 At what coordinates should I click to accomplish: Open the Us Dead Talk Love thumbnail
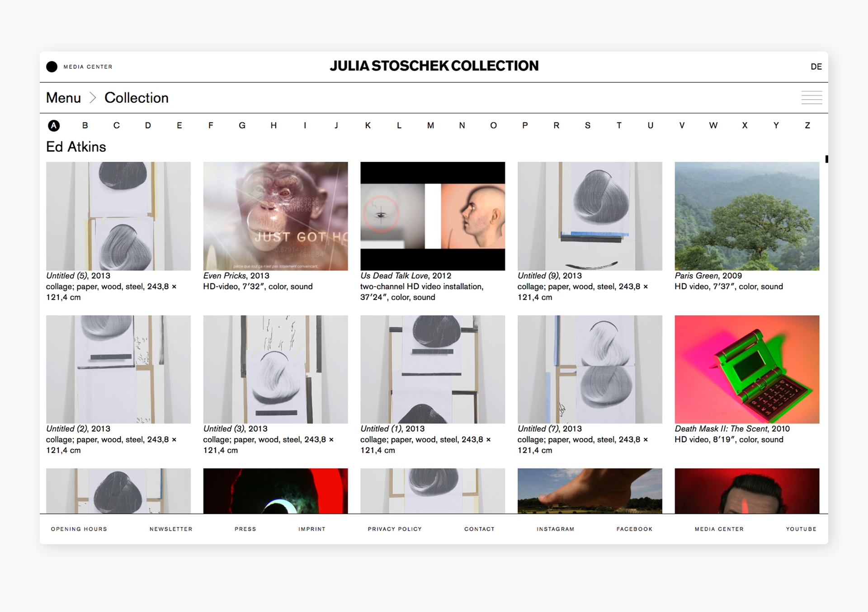pos(432,216)
